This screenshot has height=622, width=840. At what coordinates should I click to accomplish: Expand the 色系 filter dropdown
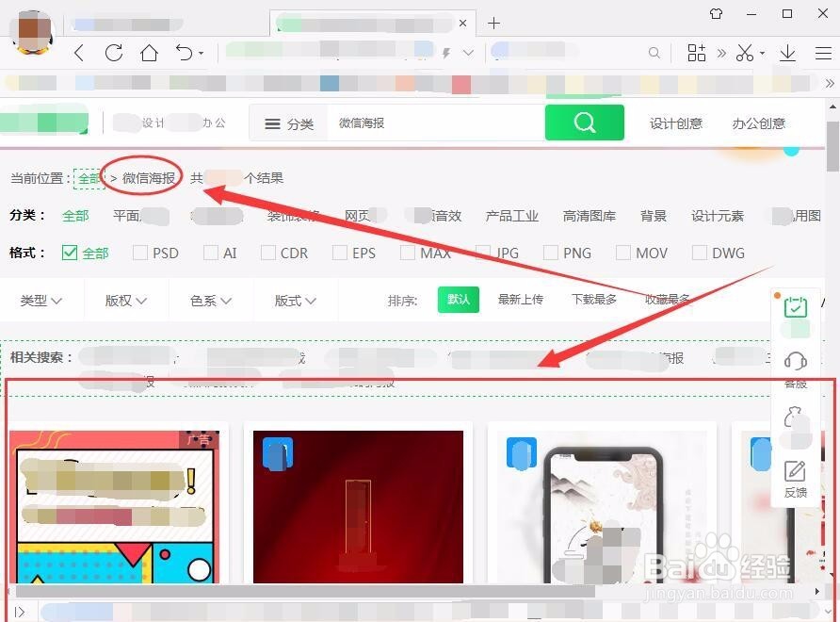pyautogui.click(x=211, y=301)
